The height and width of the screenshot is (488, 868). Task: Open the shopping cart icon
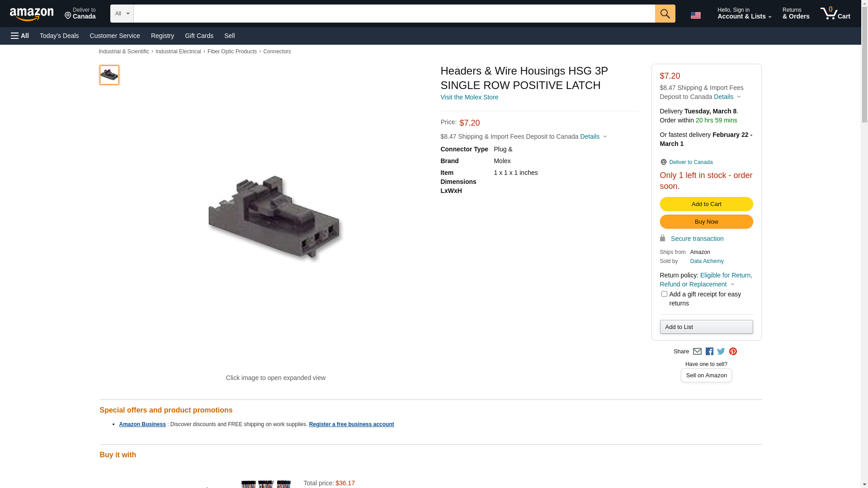[x=835, y=14]
